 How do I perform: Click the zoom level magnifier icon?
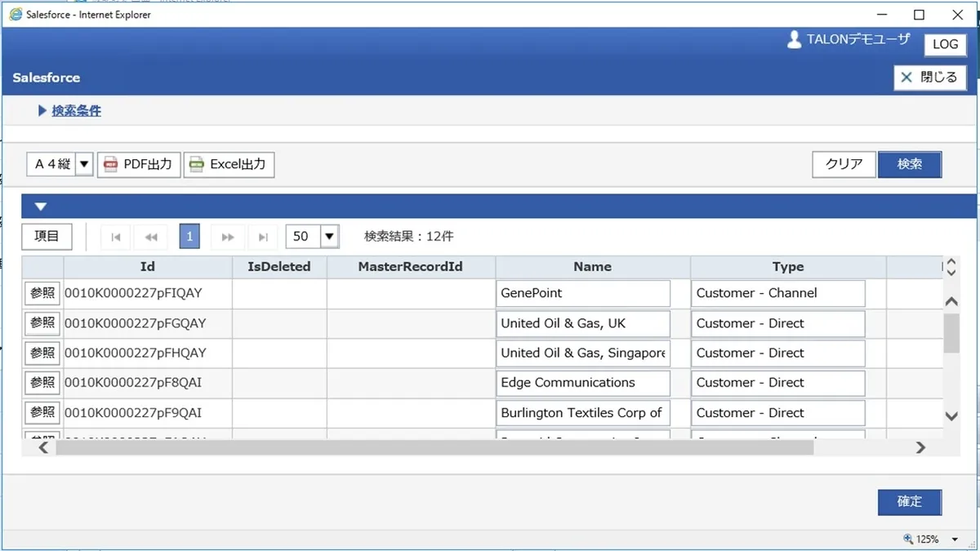click(x=907, y=540)
